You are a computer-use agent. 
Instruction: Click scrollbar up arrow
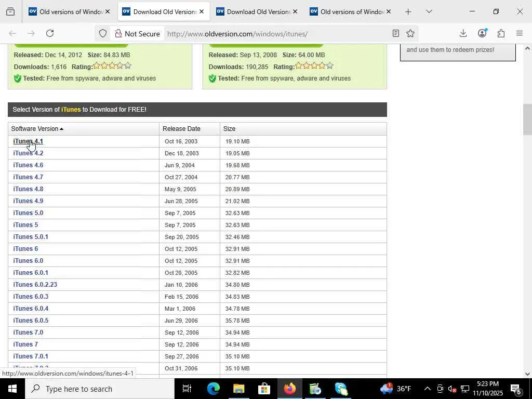pyautogui.click(x=527, y=48)
